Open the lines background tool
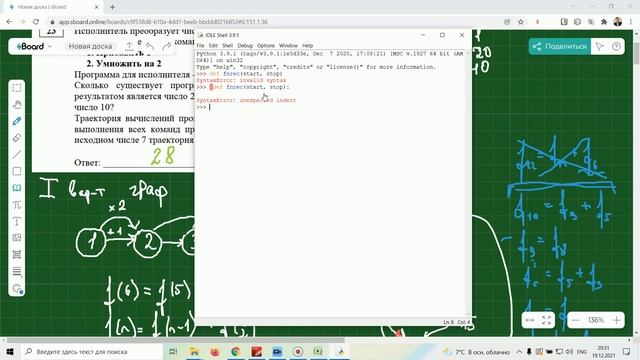640x360 pixels. tap(17, 271)
